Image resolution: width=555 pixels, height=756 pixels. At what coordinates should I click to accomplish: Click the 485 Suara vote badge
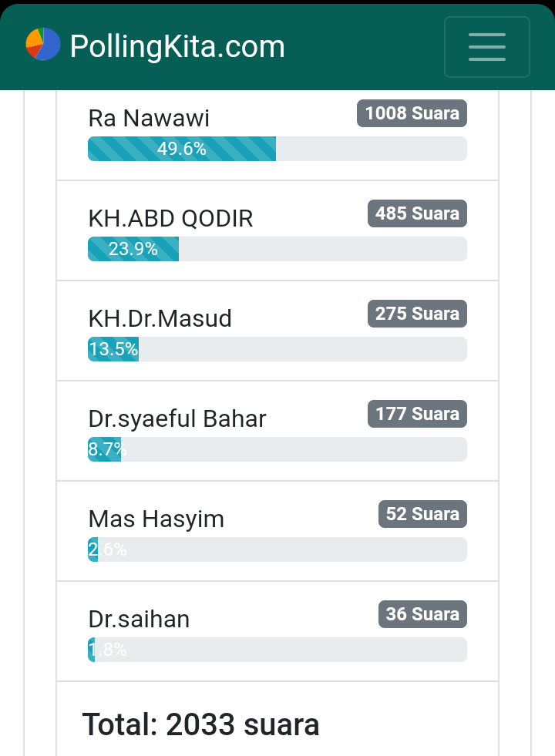pos(417,213)
